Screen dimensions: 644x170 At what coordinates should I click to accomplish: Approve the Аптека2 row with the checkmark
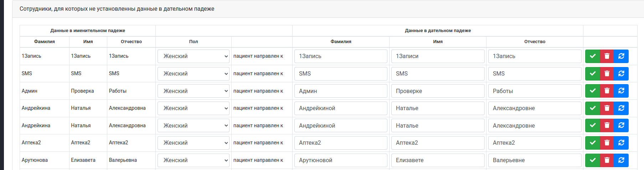592,143
